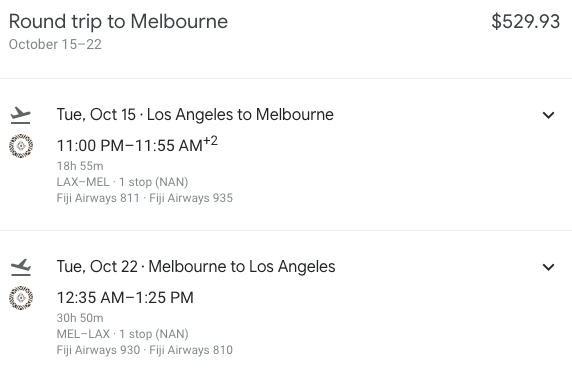
Task: Click the Fiji Airways logo on return flight
Action: pos(21,298)
